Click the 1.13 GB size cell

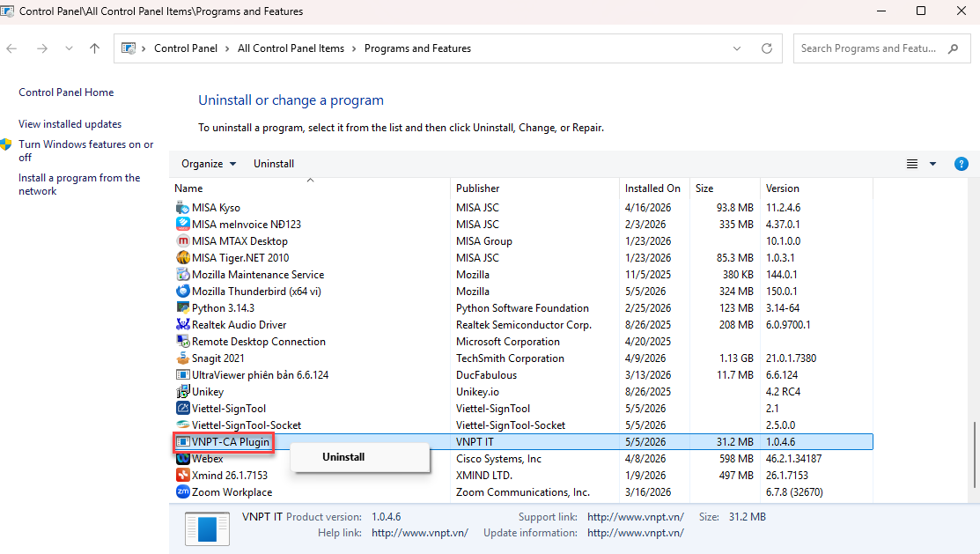coord(736,358)
